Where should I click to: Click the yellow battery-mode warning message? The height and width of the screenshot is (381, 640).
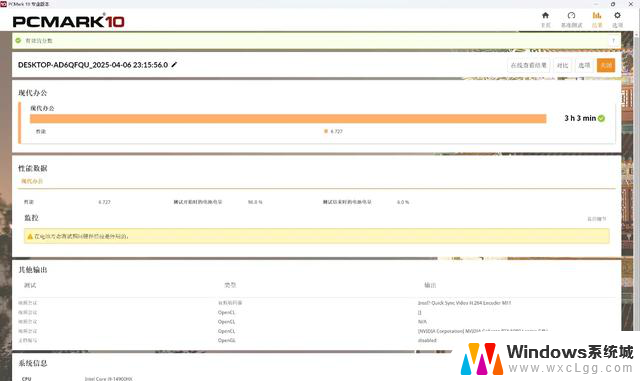coord(316,236)
